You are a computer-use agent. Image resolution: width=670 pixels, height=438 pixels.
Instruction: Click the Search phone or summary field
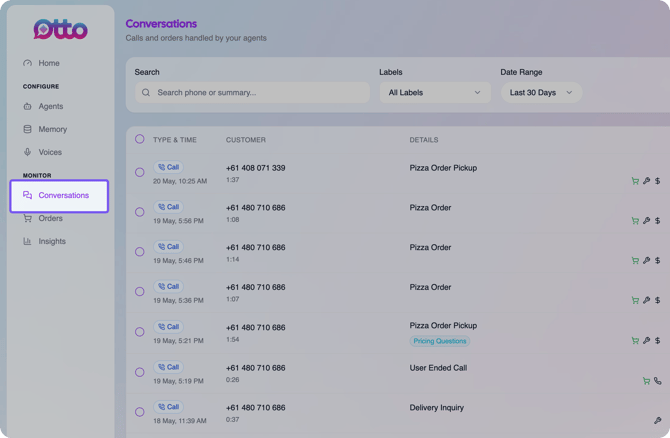point(253,93)
